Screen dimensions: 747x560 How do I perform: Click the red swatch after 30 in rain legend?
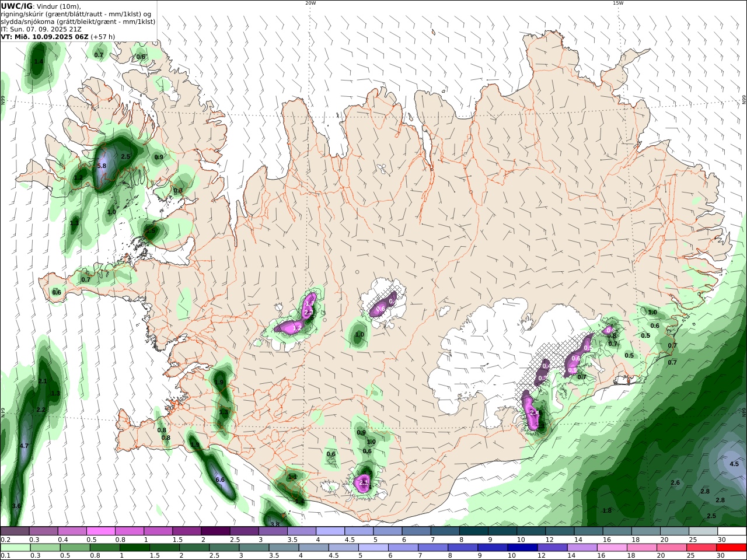tap(732, 548)
